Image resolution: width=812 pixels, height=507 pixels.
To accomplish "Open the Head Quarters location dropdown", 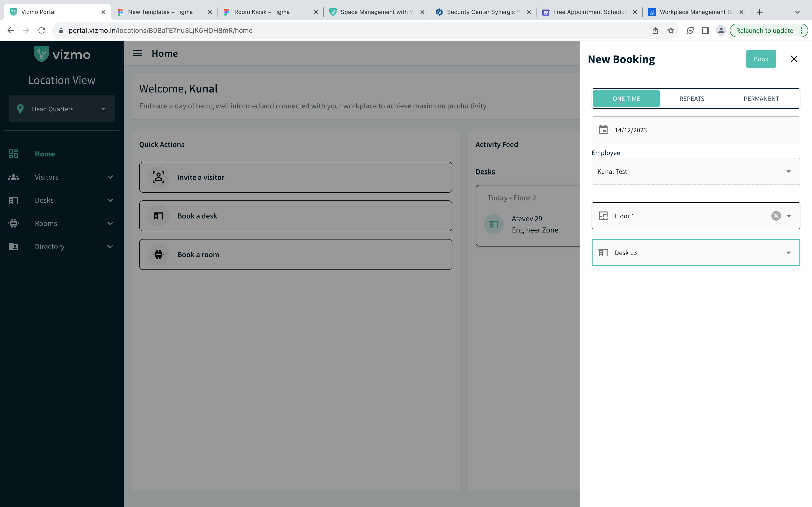I will tap(62, 109).
